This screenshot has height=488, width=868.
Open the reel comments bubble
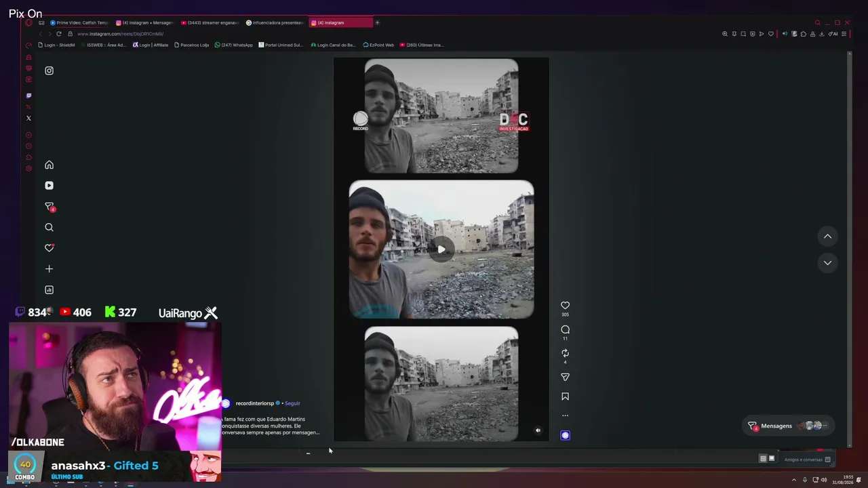coord(565,329)
